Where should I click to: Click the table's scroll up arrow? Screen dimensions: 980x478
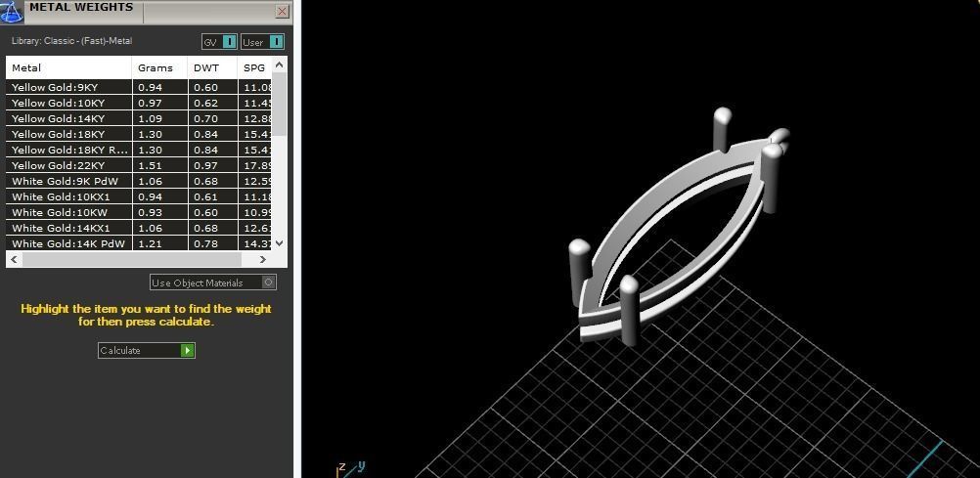coord(280,65)
